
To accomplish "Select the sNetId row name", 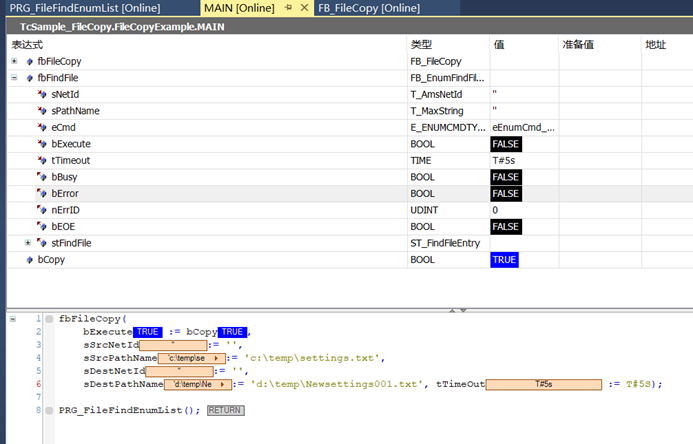I will 65,95.
